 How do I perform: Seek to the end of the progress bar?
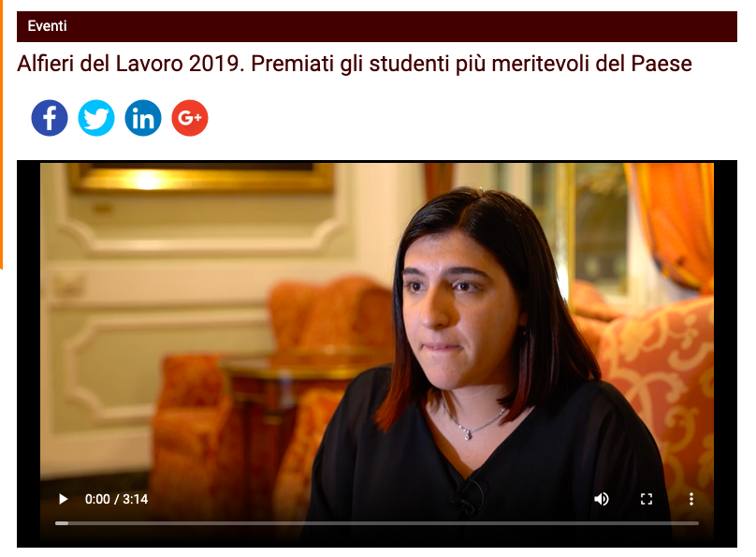[x=698, y=523]
